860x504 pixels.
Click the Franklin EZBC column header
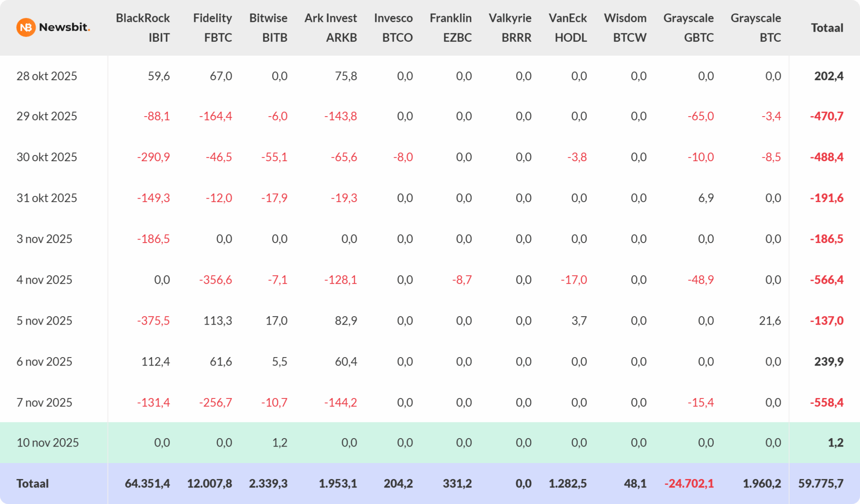tap(450, 28)
